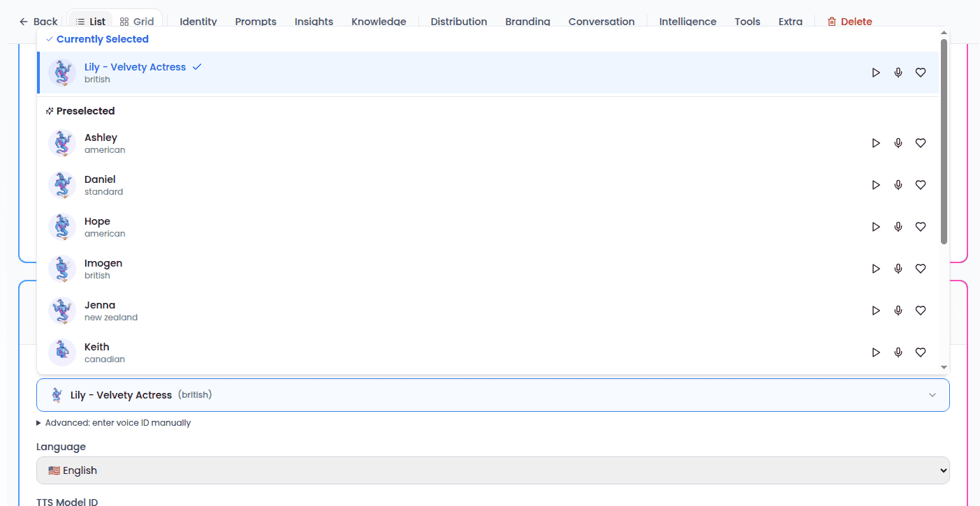Go back with the Back button

point(38,22)
